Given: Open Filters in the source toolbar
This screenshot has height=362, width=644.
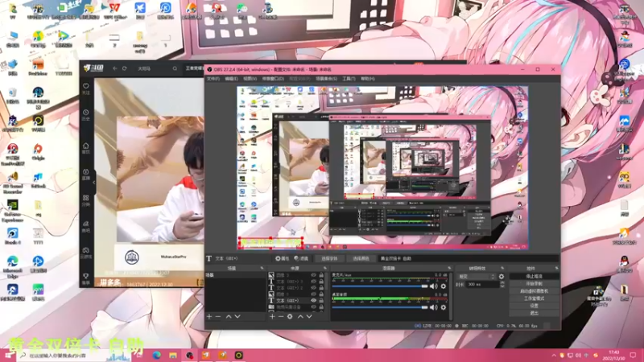Looking at the screenshot, I should point(301,258).
